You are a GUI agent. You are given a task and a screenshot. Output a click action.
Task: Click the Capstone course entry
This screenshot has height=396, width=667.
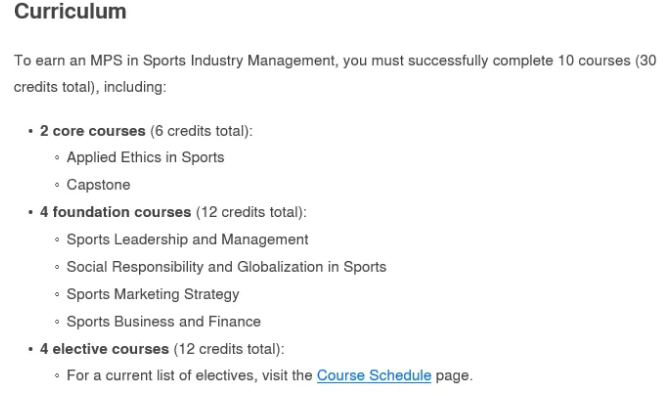coord(98,185)
